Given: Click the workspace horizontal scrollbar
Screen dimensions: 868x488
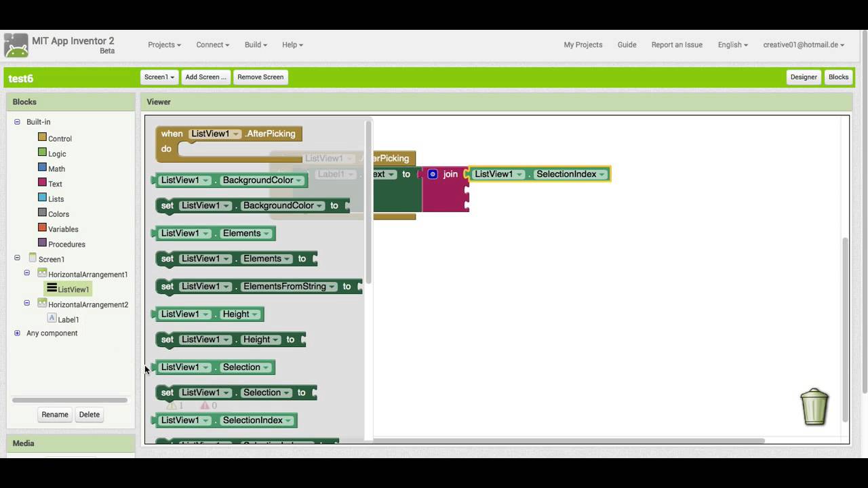Looking at the screenshot, I should [x=568, y=441].
